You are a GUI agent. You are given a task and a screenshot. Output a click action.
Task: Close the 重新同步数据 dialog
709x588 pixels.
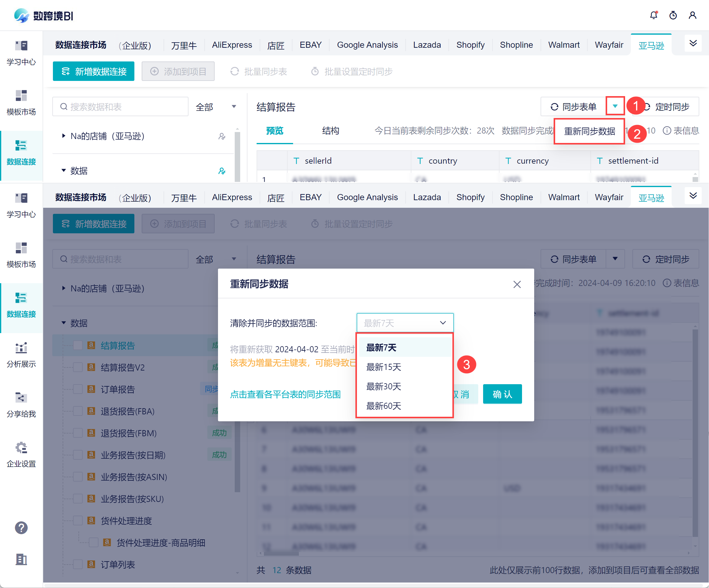517,284
